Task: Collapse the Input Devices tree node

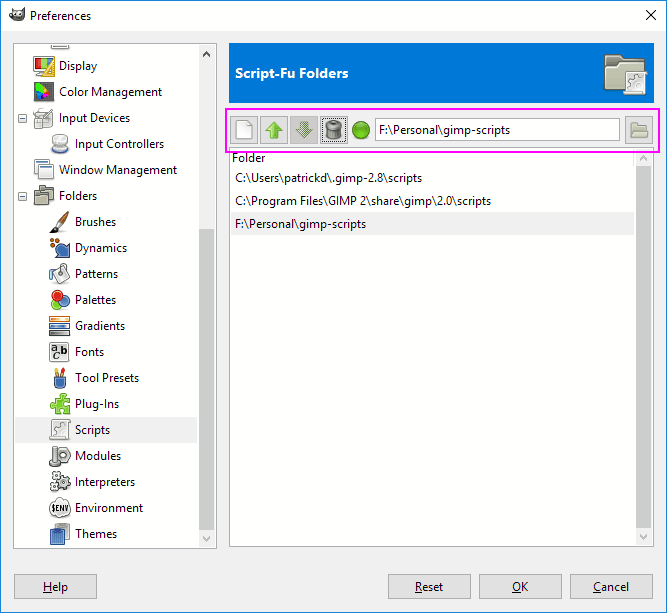Action: [x=22, y=118]
